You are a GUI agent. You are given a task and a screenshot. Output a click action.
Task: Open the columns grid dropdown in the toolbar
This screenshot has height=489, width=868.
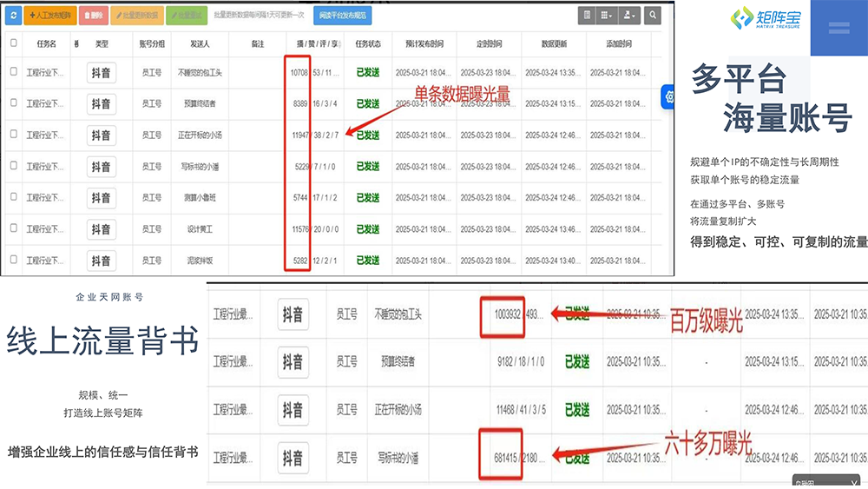click(x=608, y=16)
